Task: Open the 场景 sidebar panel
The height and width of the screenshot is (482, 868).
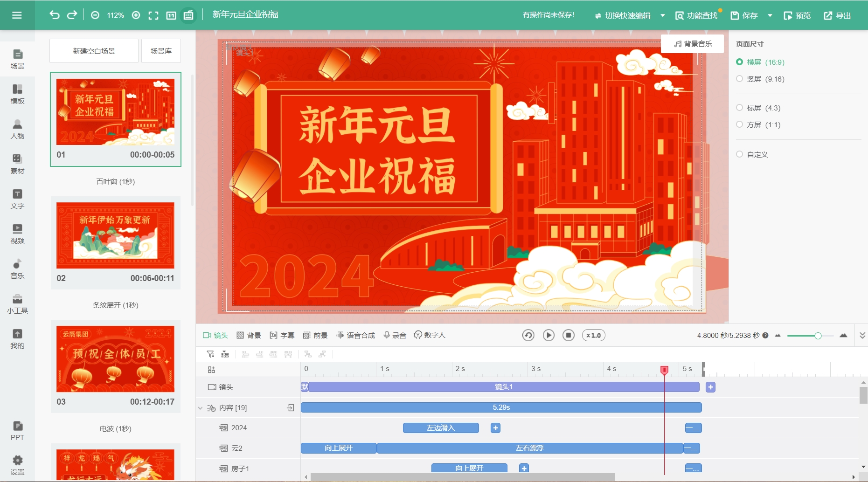Action: [17, 59]
